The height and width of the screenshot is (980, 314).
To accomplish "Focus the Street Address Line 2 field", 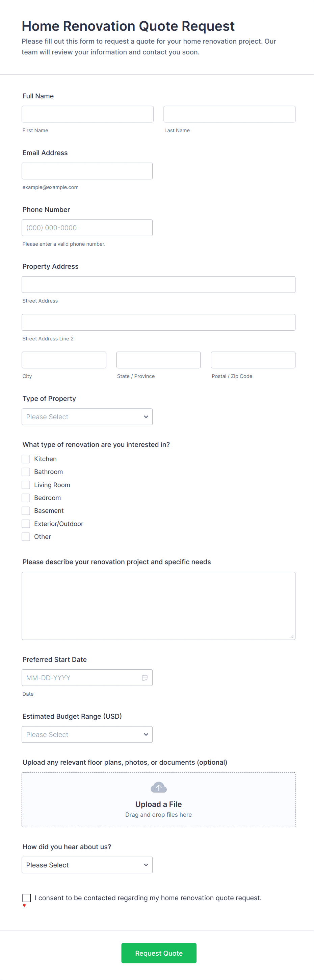I will pos(159,322).
